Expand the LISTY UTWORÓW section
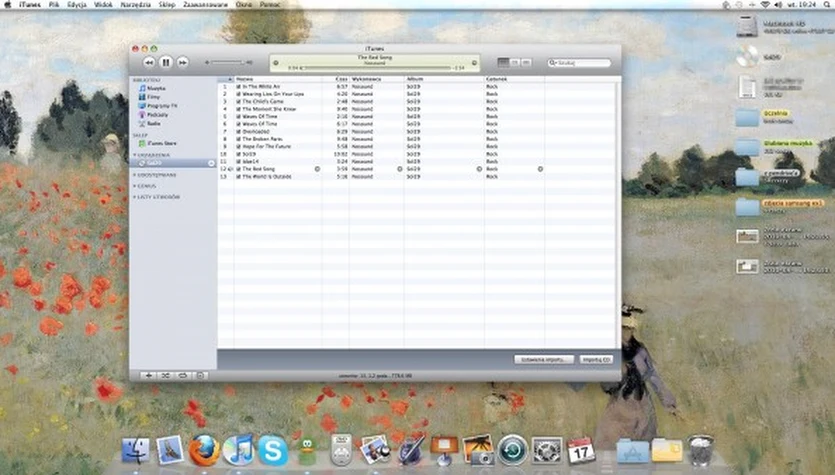The height and width of the screenshot is (475, 835). pos(135,197)
